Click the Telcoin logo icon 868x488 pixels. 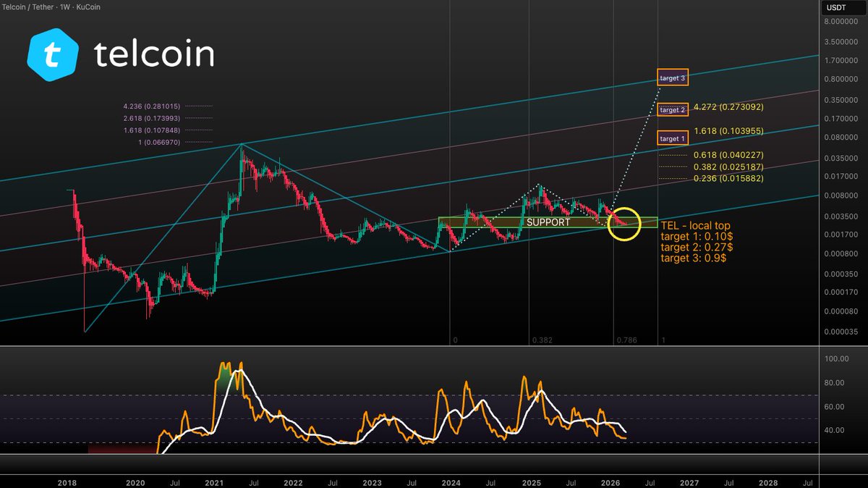[x=53, y=56]
